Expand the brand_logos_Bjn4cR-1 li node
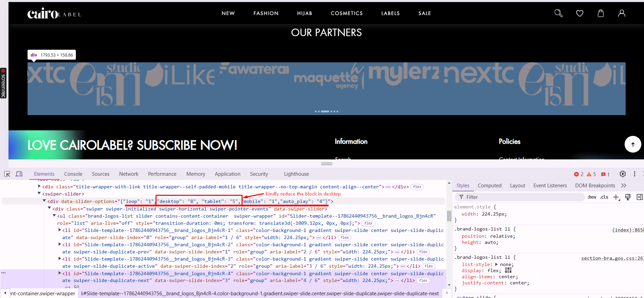 pos(60,230)
